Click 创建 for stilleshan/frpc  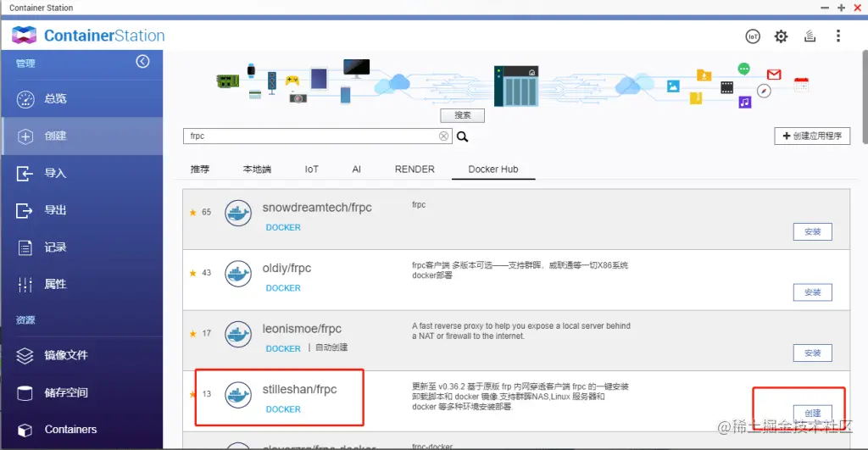point(813,413)
